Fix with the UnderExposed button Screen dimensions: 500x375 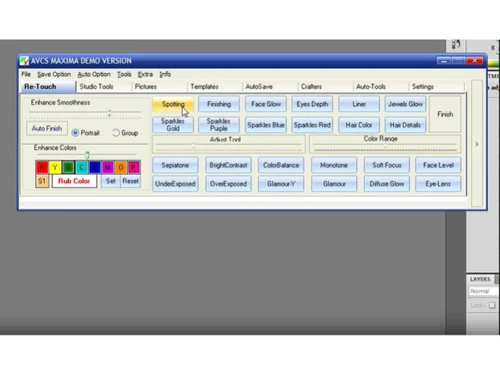tap(175, 184)
